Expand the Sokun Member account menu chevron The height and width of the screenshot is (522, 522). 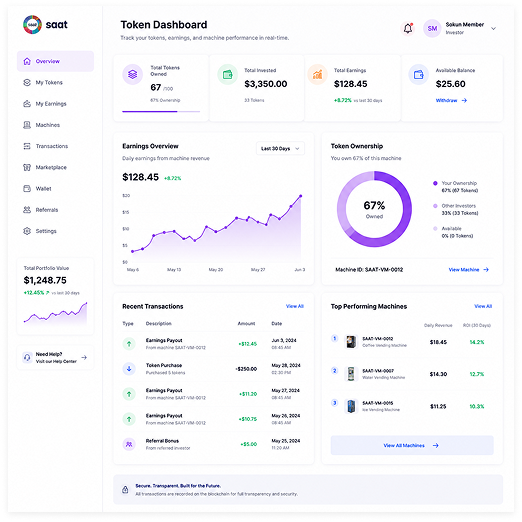(x=493, y=29)
